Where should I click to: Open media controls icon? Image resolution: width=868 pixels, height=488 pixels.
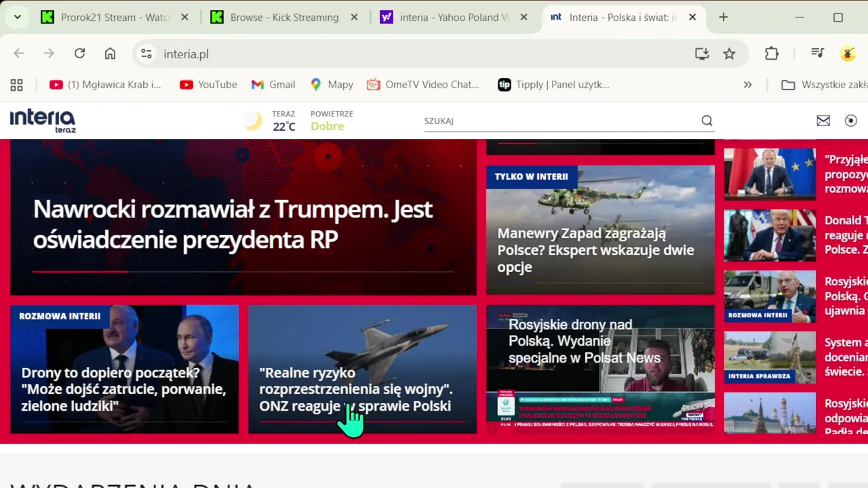tap(818, 54)
